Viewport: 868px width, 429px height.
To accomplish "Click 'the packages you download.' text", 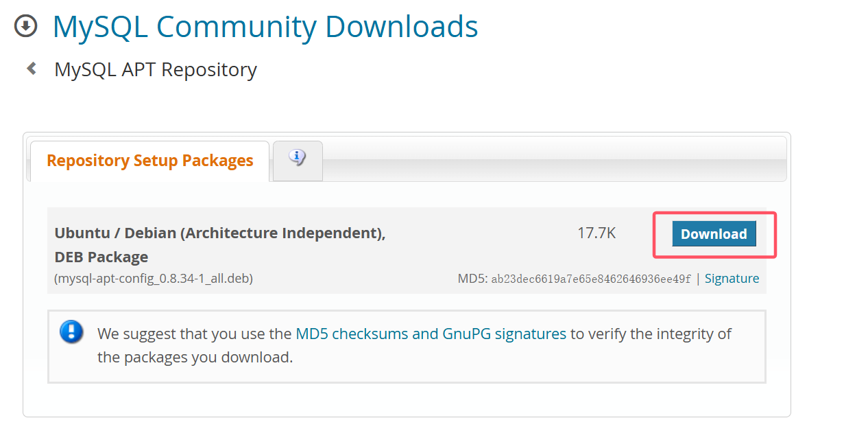I will pyautogui.click(x=195, y=358).
